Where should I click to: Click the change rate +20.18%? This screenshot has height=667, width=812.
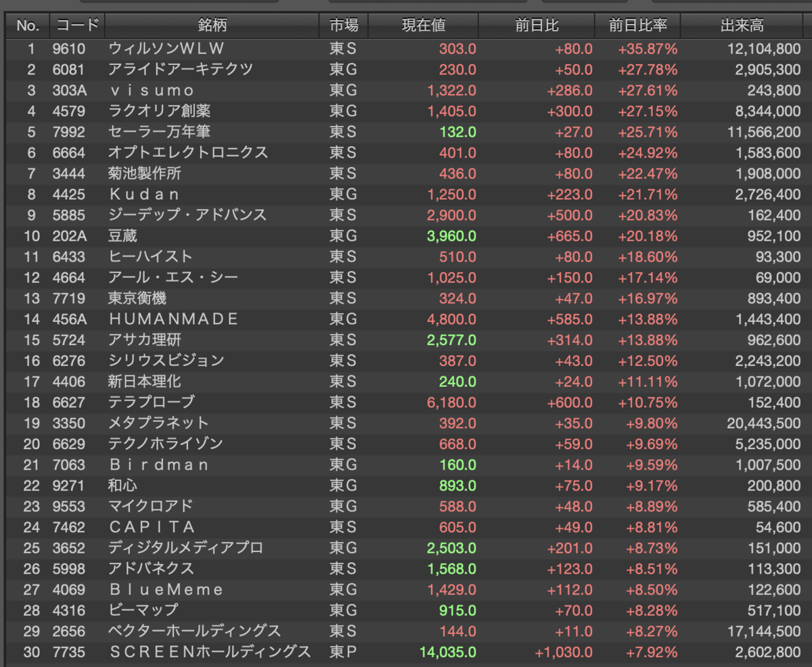pyautogui.click(x=648, y=236)
